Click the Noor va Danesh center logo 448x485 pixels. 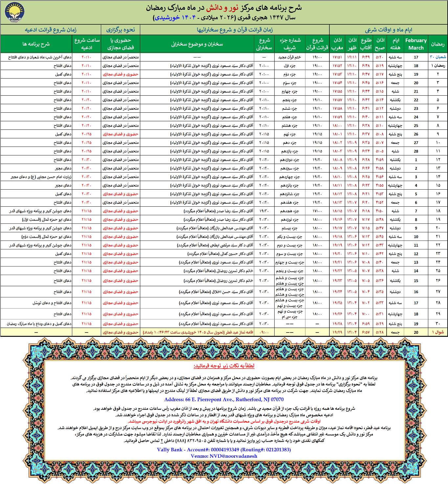click(x=14, y=12)
